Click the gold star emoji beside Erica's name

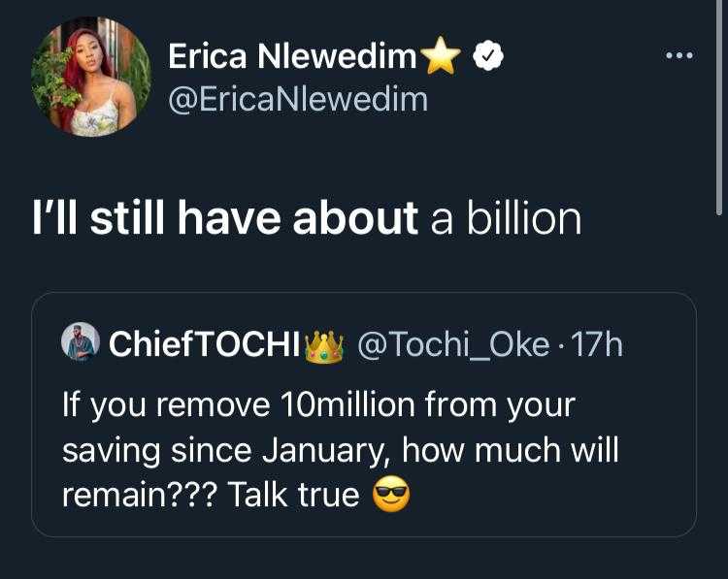pyautogui.click(x=441, y=59)
